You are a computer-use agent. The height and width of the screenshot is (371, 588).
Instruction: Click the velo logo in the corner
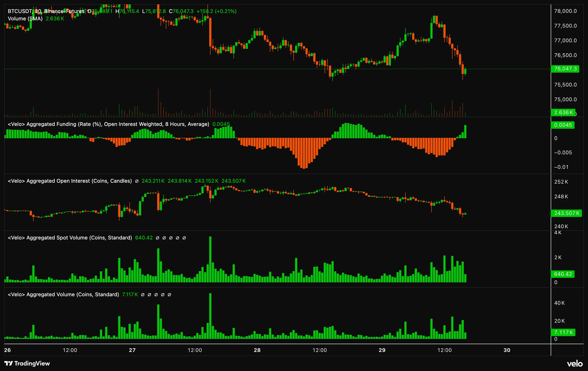pos(575,364)
